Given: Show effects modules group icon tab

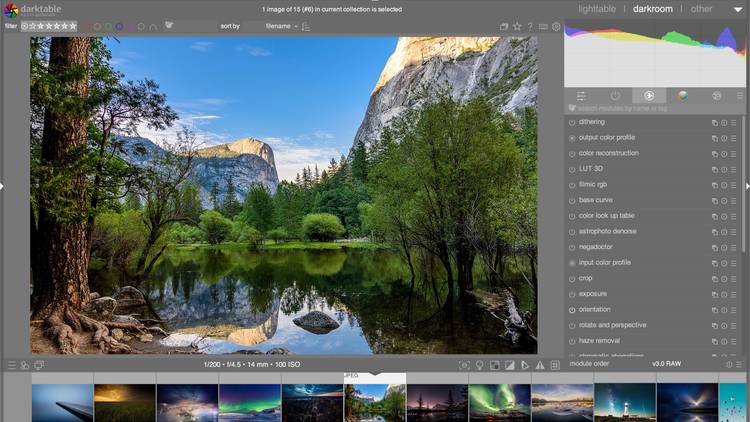Looking at the screenshot, I should tap(717, 96).
